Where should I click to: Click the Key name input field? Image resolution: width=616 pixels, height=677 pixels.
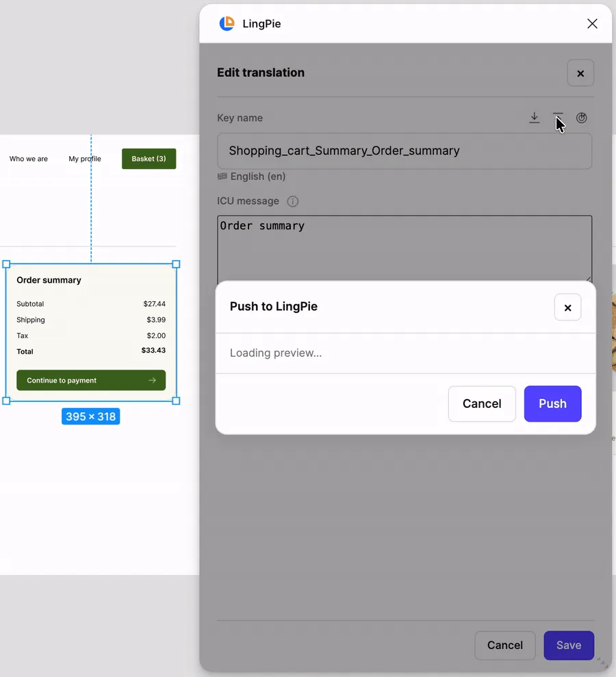pos(405,151)
